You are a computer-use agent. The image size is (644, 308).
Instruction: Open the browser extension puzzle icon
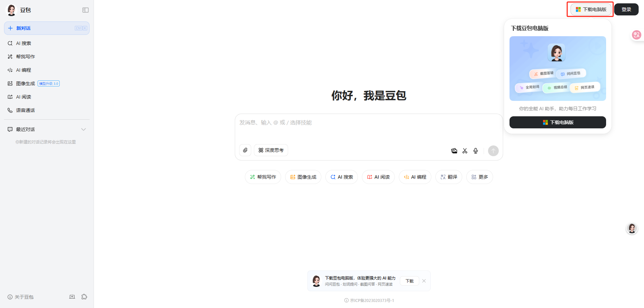point(84,297)
